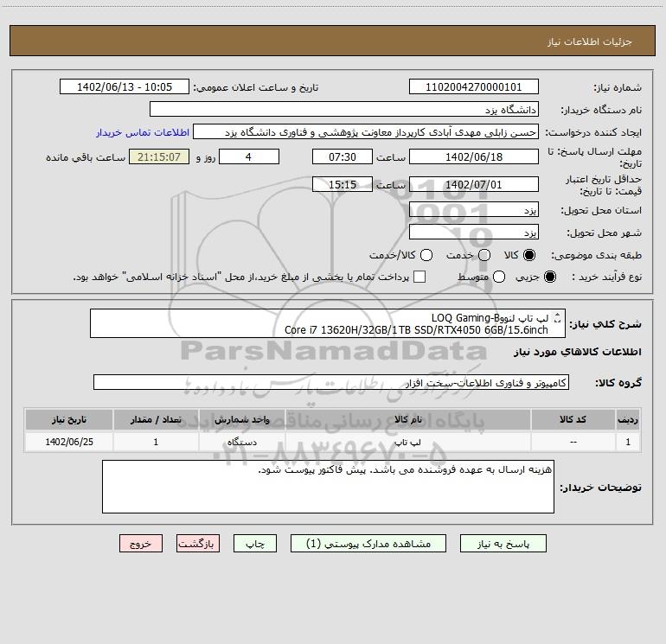Click the buyer organization field دانشگاه یزد
666x644 pixels.
click(344, 109)
